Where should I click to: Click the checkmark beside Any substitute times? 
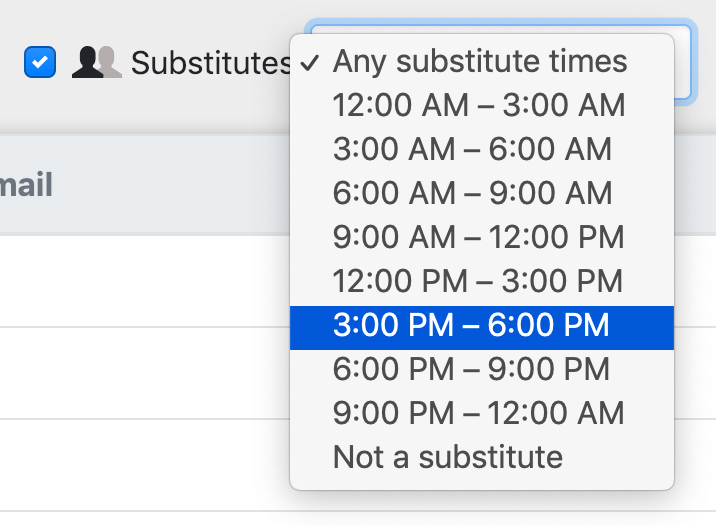pyautogui.click(x=310, y=62)
